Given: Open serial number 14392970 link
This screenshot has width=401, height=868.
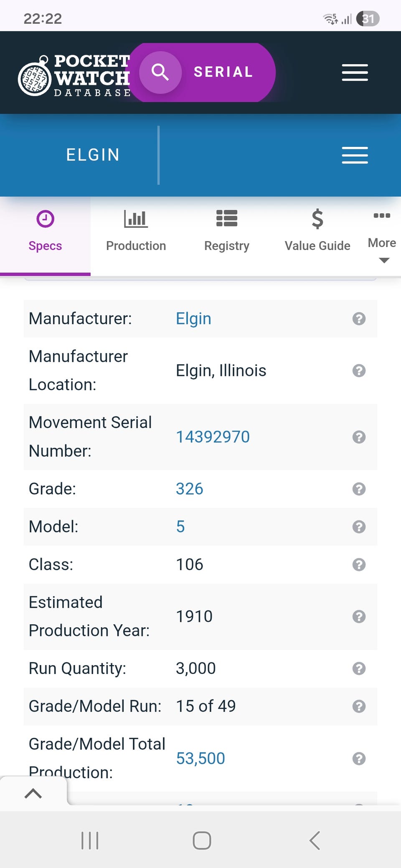Looking at the screenshot, I should coord(213,437).
